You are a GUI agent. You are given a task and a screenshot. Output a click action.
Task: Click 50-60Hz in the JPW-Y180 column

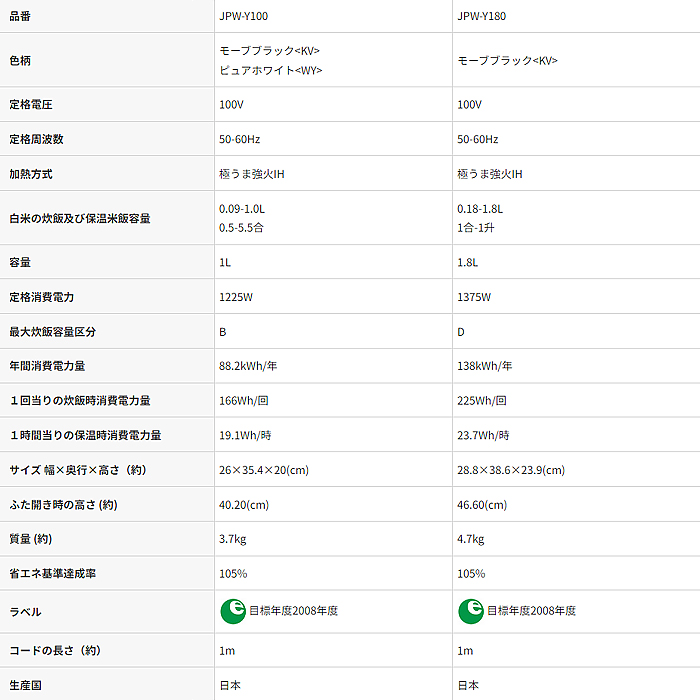click(x=478, y=139)
